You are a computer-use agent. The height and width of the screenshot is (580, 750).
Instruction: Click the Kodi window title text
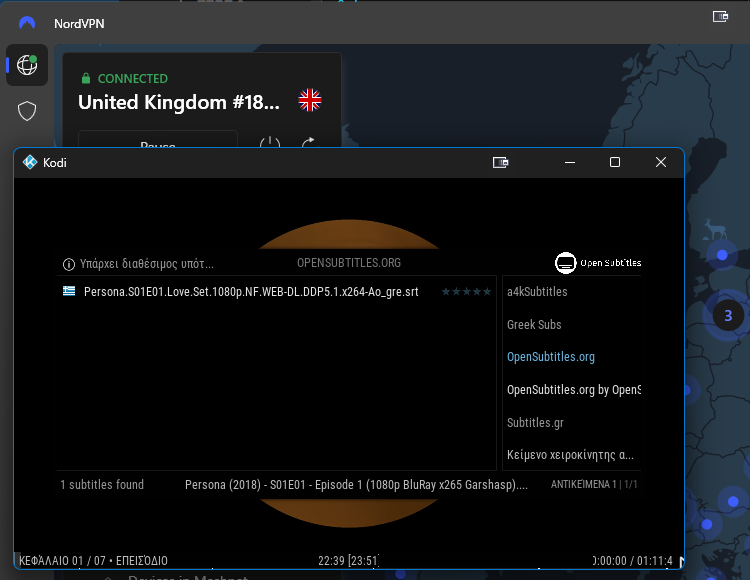pyautogui.click(x=55, y=163)
